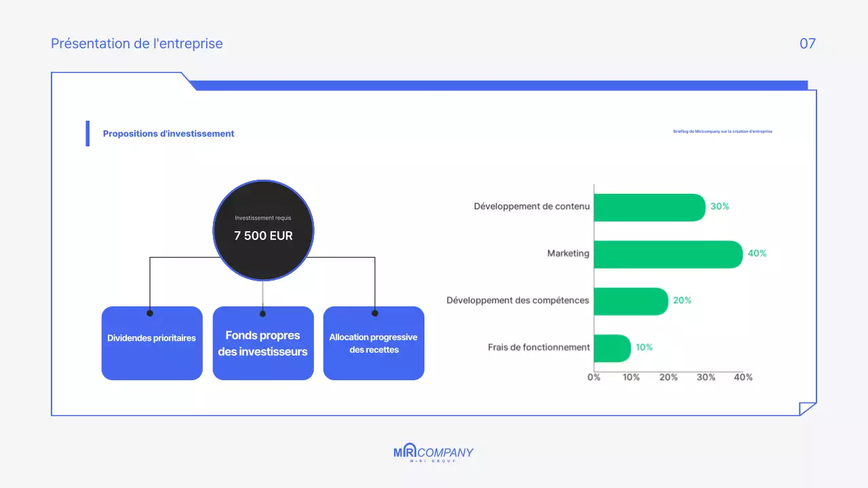868x488 pixels.
Task: Click the Développement des compétences label
Action: click(517, 300)
